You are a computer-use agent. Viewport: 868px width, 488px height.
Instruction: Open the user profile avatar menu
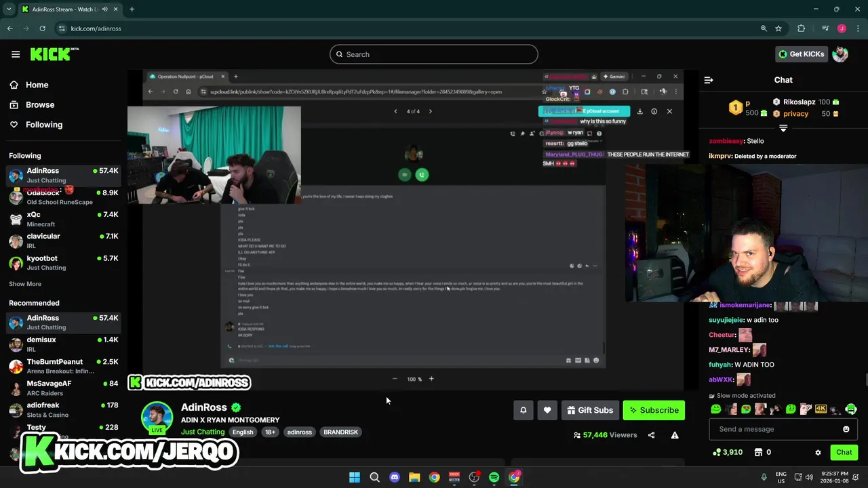point(840,54)
